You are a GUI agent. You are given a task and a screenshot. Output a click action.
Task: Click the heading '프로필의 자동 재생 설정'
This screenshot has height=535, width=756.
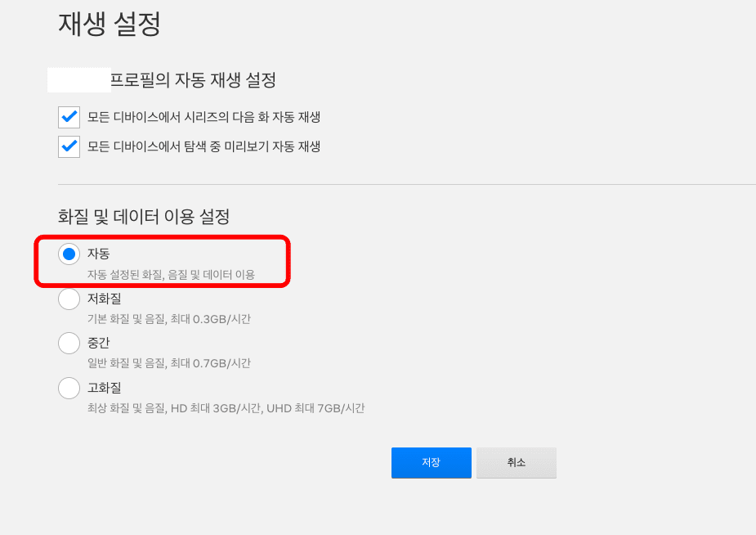(194, 79)
